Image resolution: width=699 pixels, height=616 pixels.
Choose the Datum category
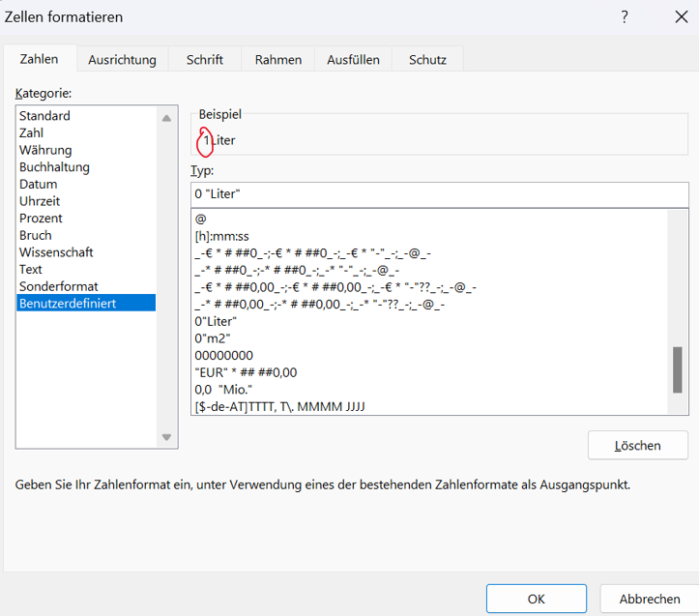click(x=38, y=184)
